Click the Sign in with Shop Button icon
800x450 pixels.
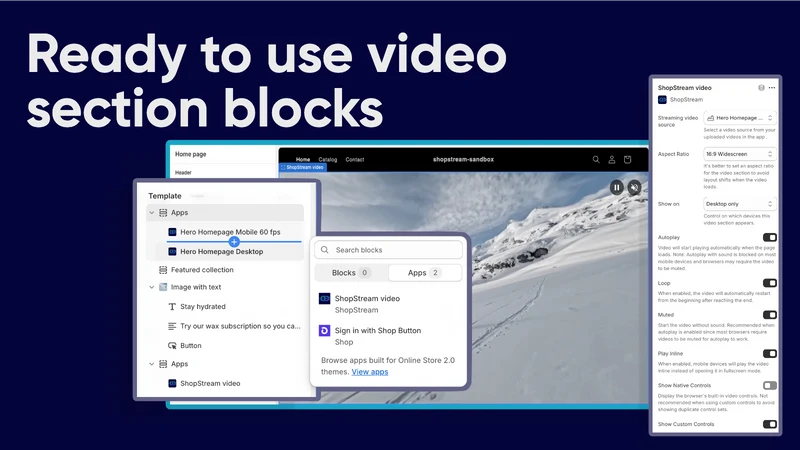(x=324, y=331)
